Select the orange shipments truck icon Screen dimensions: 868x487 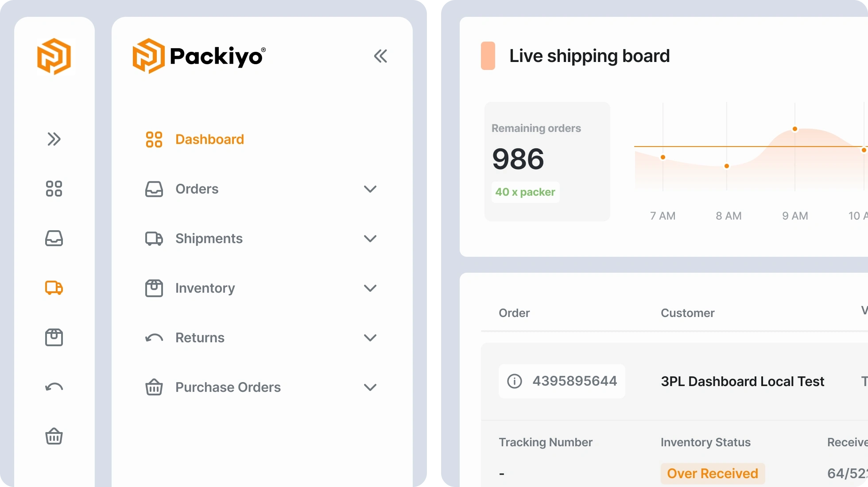(54, 288)
